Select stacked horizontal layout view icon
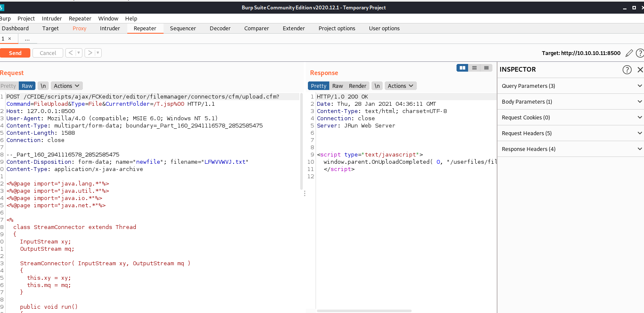644x313 pixels. pos(474,68)
